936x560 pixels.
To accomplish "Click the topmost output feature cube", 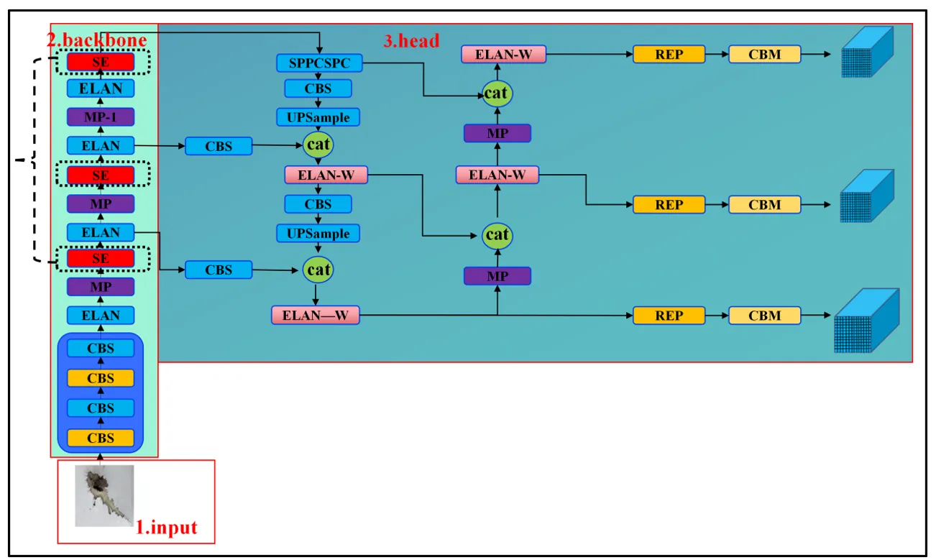I will (867, 53).
